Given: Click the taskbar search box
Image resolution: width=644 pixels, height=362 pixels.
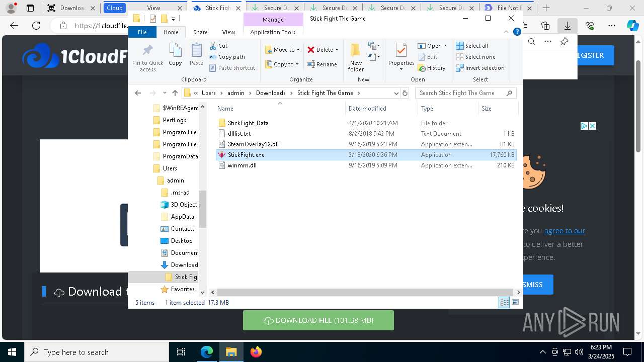Looking at the screenshot, I should click(x=97, y=352).
